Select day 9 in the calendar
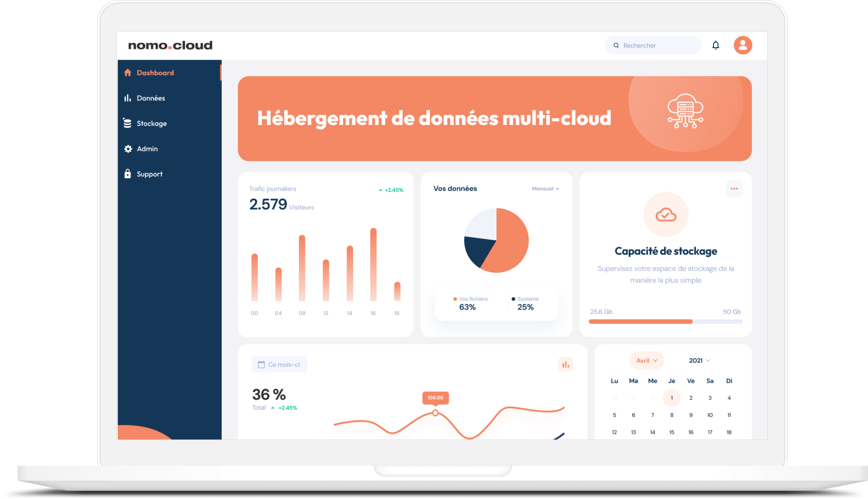The image size is (868, 499). (691, 415)
